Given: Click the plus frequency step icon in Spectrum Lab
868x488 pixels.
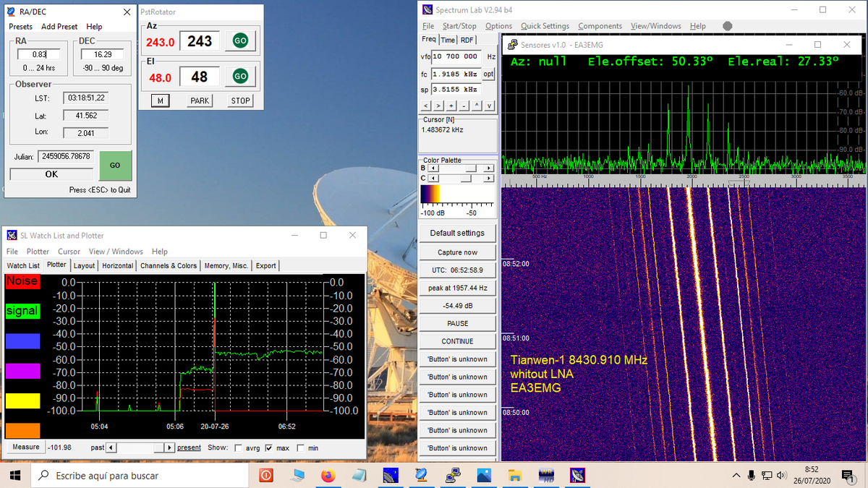Looking at the screenshot, I should pos(451,106).
